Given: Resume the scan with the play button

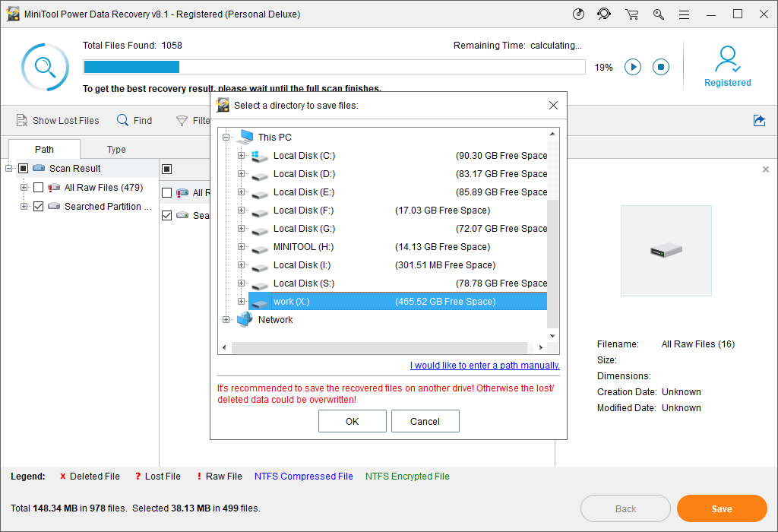Looking at the screenshot, I should 633,67.
